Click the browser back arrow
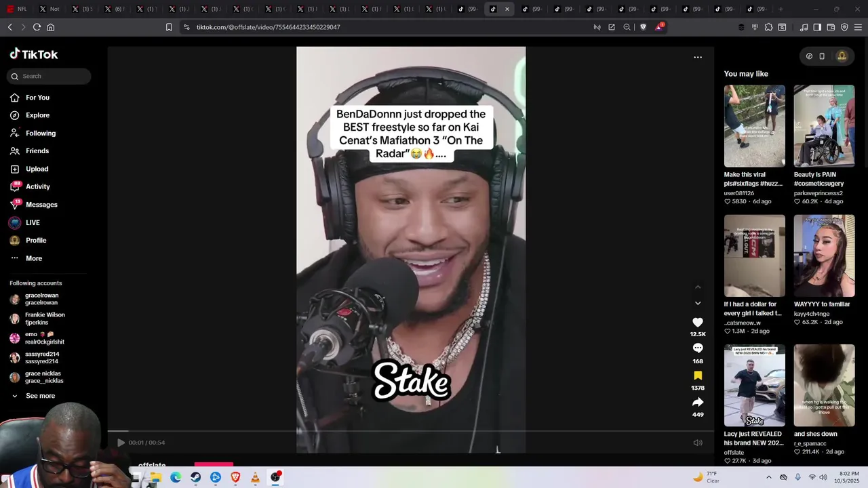868x488 pixels. (x=10, y=27)
